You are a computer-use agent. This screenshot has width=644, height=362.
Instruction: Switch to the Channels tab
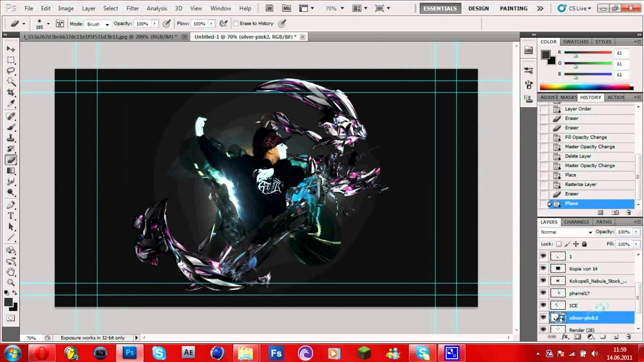pos(577,222)
